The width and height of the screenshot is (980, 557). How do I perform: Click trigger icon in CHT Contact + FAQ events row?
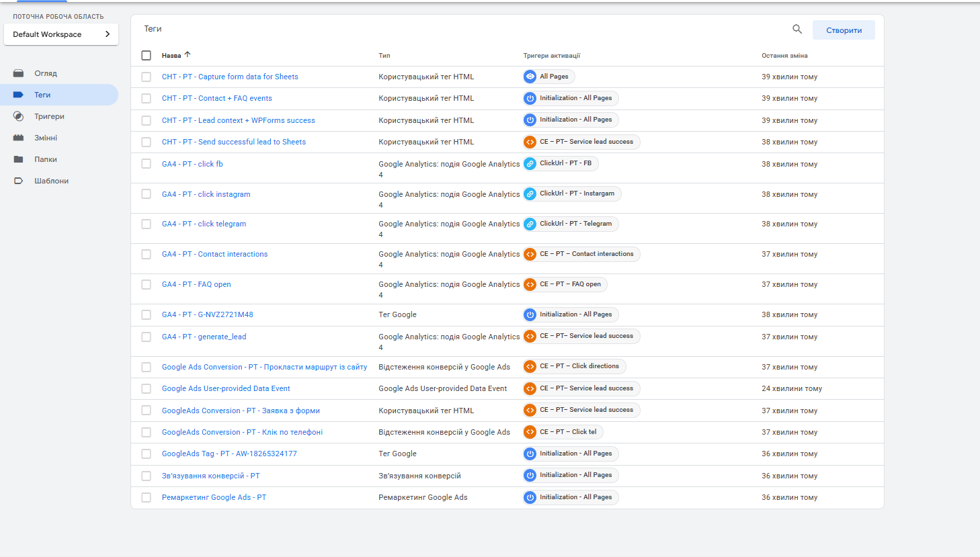click(x=530, y=98)
